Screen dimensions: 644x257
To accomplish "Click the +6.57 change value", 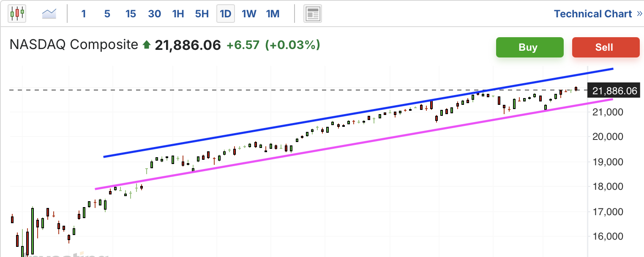I will pyautogui.click(x=243, y=45).
